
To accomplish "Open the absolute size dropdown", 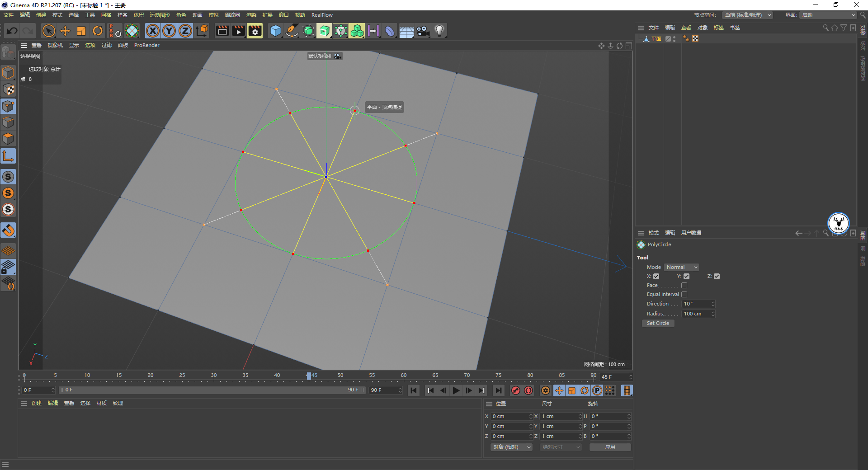I will [x=560, y=447].
